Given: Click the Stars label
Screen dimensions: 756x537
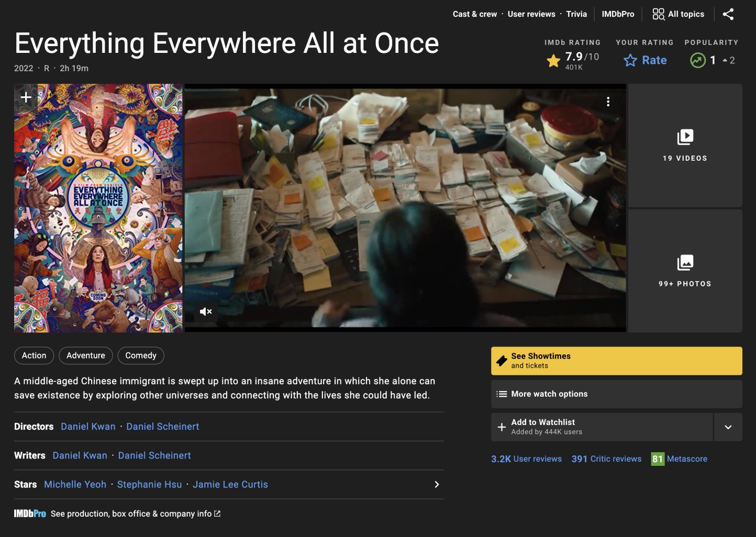Looking at the screenshot, I should 25,485.
